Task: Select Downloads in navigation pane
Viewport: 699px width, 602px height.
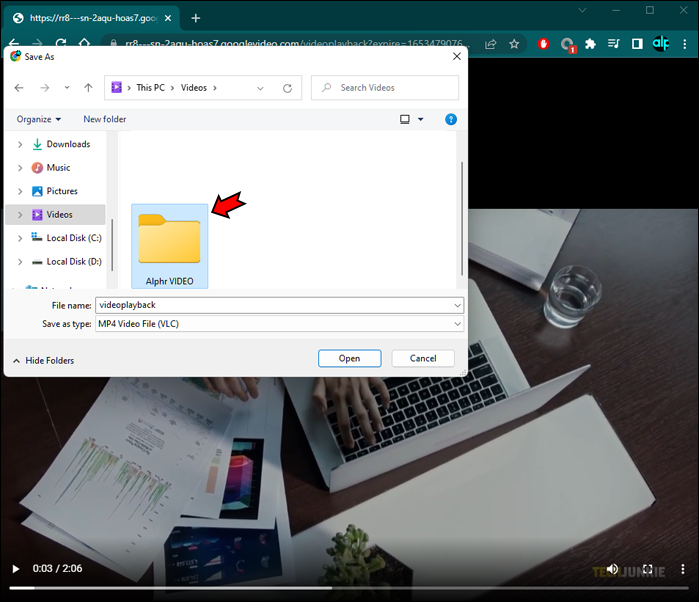Action: [x=68, y=144]
